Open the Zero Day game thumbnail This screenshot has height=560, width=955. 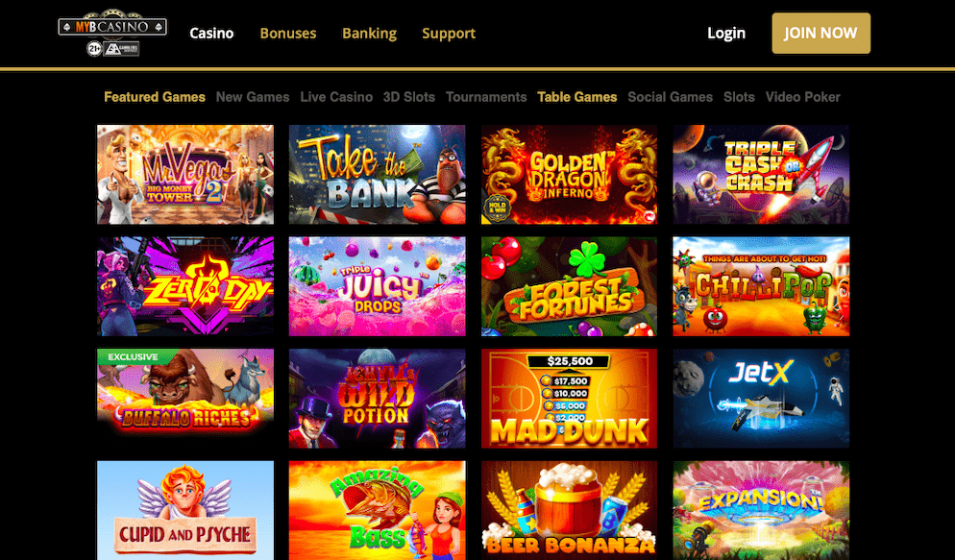(185, 286)
